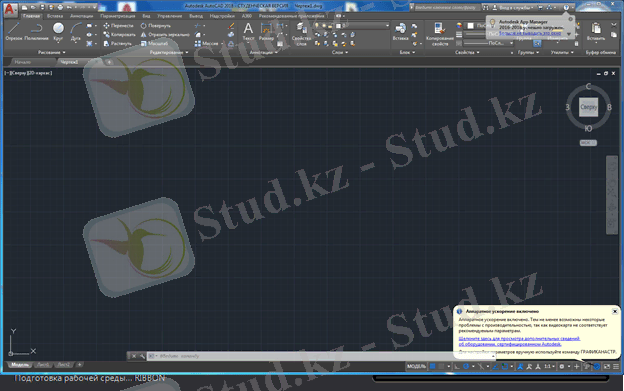Image resolution: width=624 pixels, height=391 pixels.
Task: Click the Print icon in quick access toolbar
Action: 60,7
